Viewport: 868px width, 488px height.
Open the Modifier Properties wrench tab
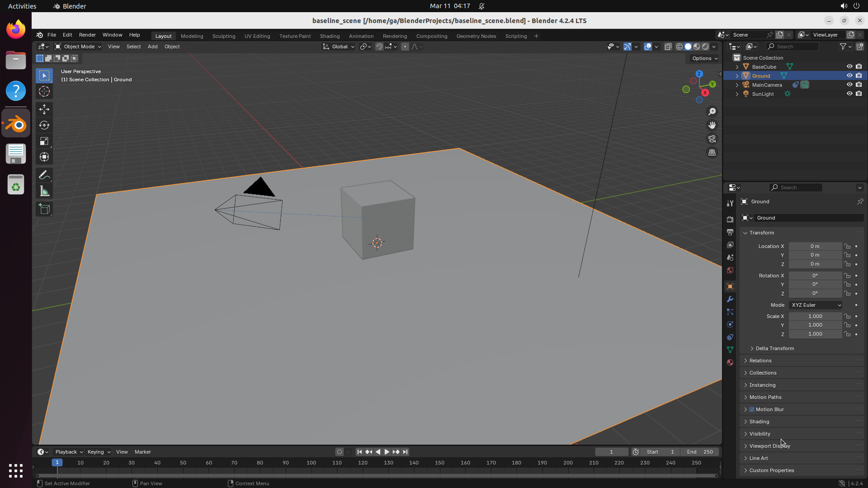(730, 299)
